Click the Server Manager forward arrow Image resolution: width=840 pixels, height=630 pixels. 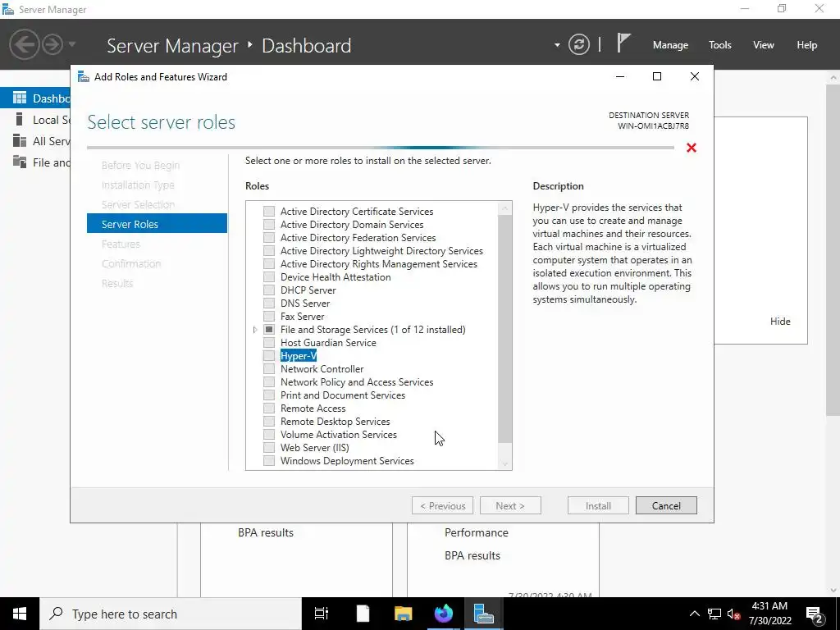[52, 44]
